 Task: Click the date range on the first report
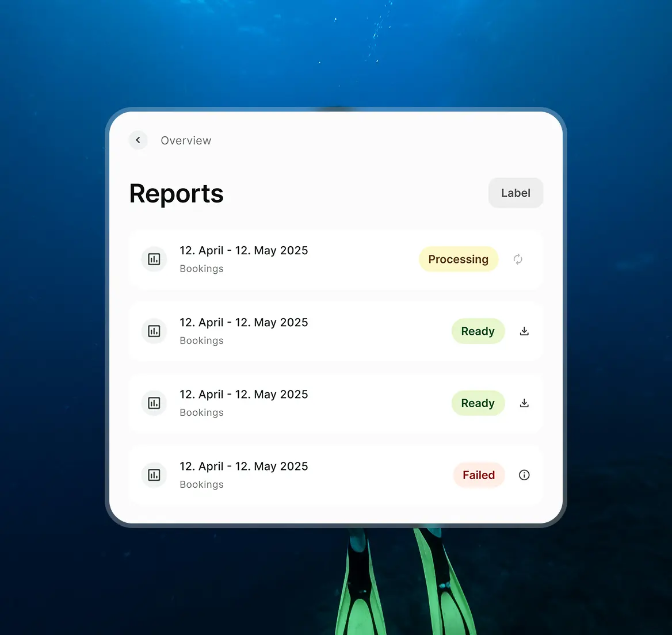coord(244,250)
